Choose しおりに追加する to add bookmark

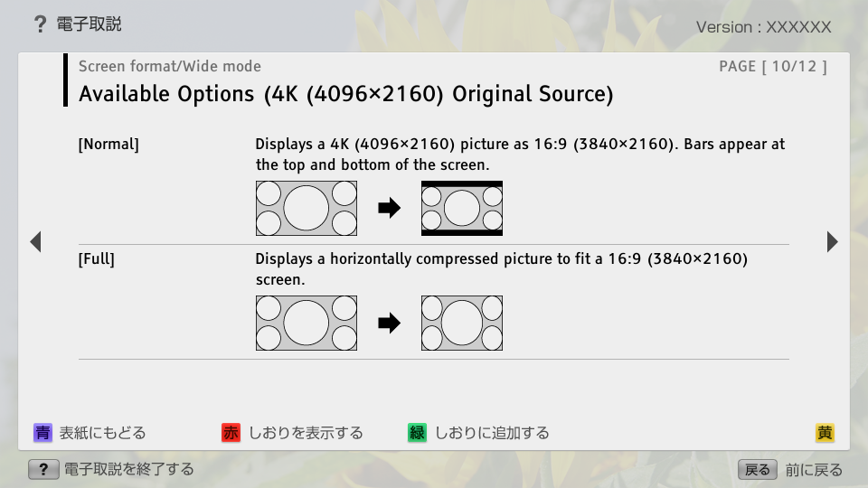pos(492,433)
